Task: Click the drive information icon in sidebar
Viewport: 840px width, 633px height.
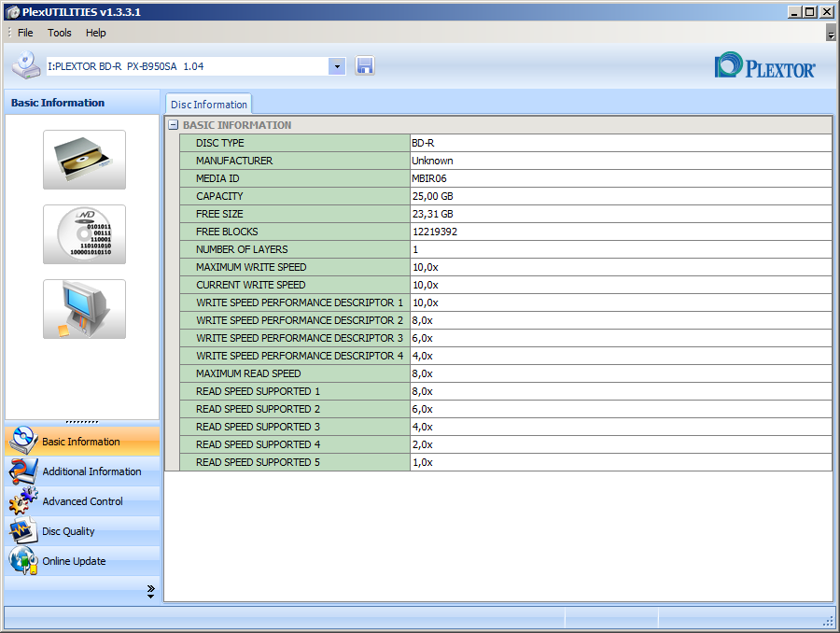Action: point(84,160)
